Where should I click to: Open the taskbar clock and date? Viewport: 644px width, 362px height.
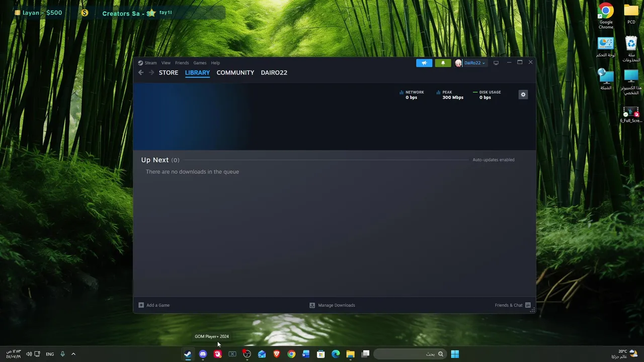point(13,354)
